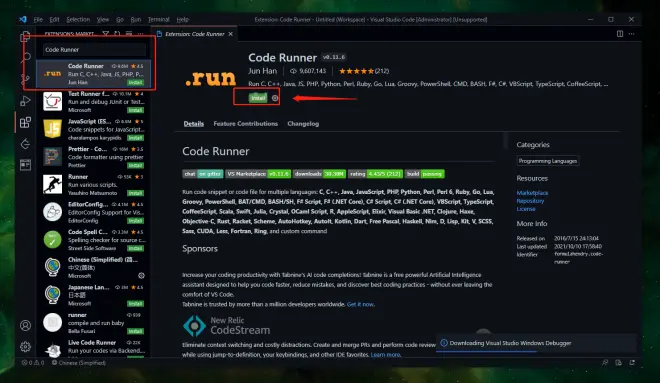The height and width of the screenshot is (383, 660).
Task: Open editor more actions ellipsis
Action: click(631, 34)
